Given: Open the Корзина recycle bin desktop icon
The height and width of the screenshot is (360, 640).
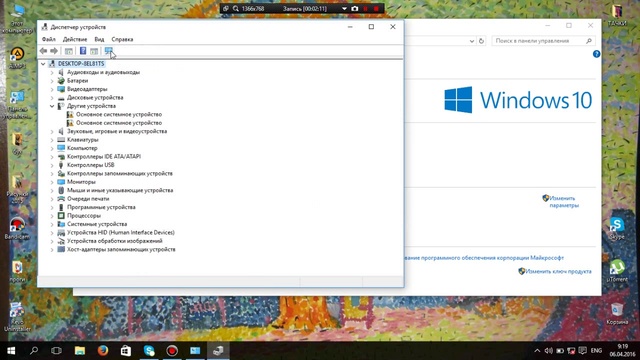Looking at the screenshot, I should 617,313.
